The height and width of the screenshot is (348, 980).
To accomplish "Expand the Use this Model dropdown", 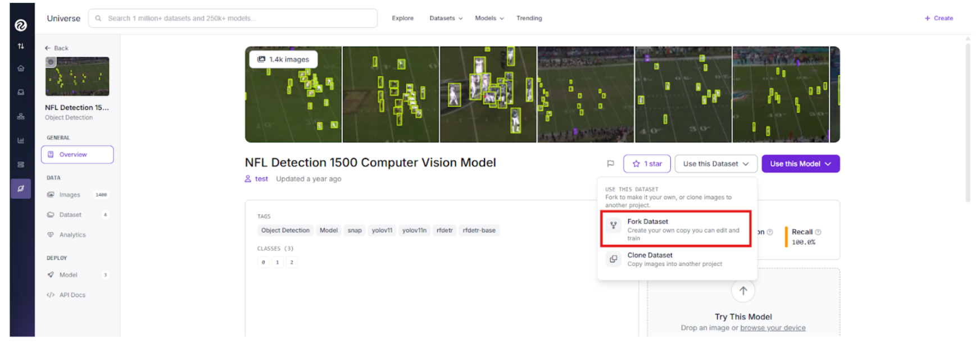I will 800,164.
